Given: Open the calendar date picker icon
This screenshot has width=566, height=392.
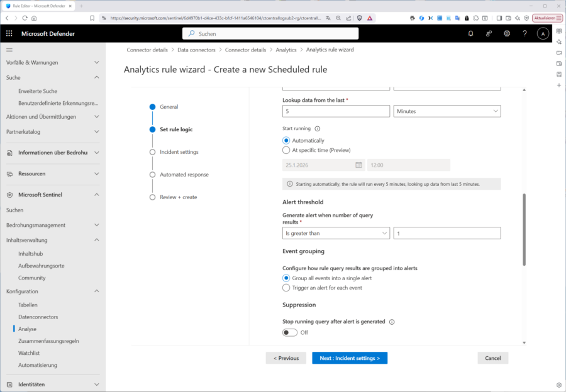Looking at the screenshot, I should tap(358, 165).
